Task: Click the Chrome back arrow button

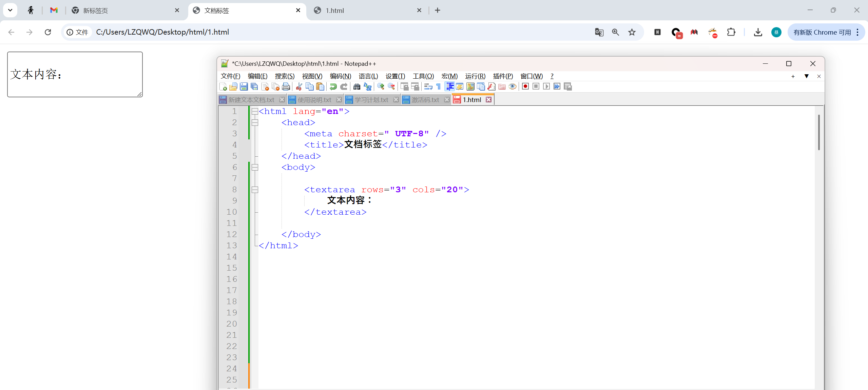Action: pyautogui.click(x=11, y=32)
